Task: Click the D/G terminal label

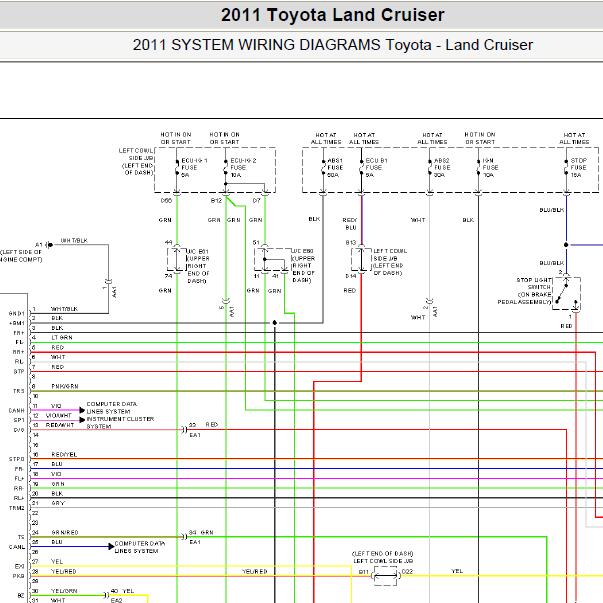Action: pyautogui.click(x=19, y=430)
